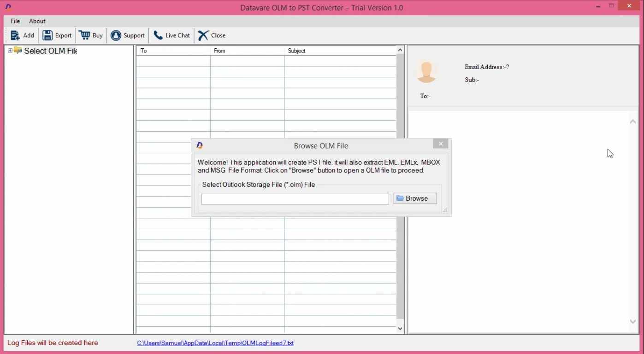644x354 pixels.
Task: Close the Browse OLM File dialog
Action: (441, 144)
